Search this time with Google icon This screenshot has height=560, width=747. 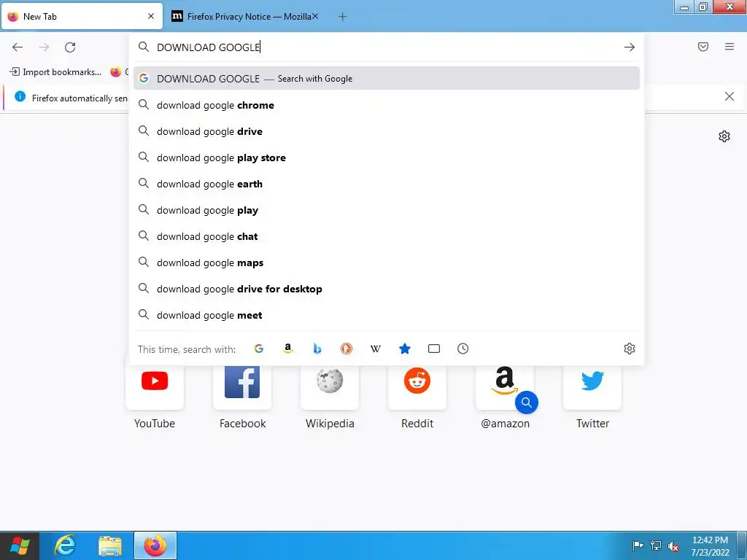coord(259,349)
